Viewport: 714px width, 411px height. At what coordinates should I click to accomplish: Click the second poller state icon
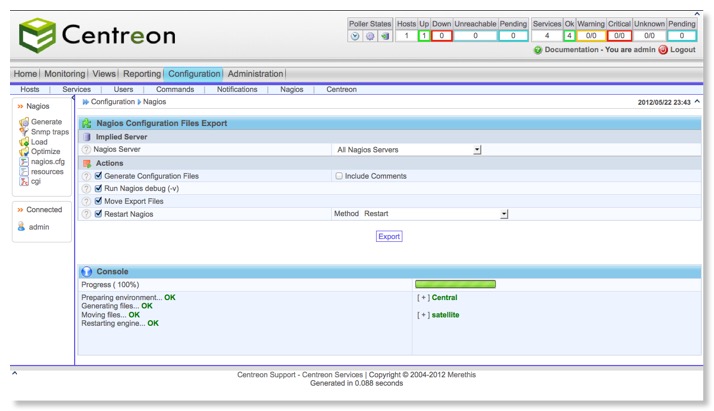370,36
